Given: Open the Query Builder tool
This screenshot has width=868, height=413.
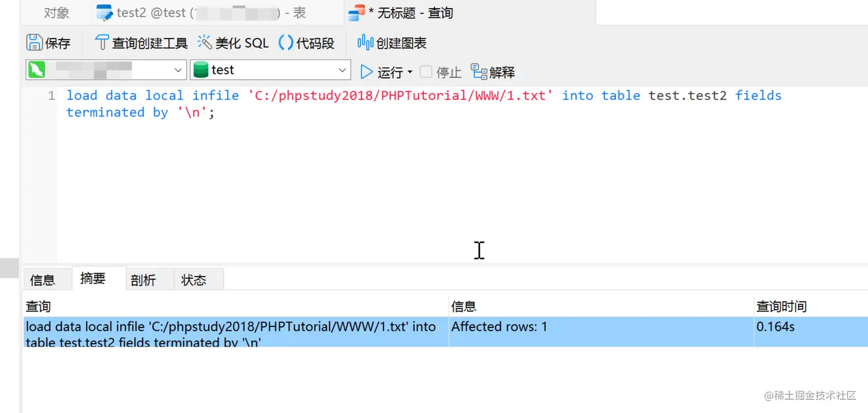Looking at the screenshot, I should tap(141, 42).
